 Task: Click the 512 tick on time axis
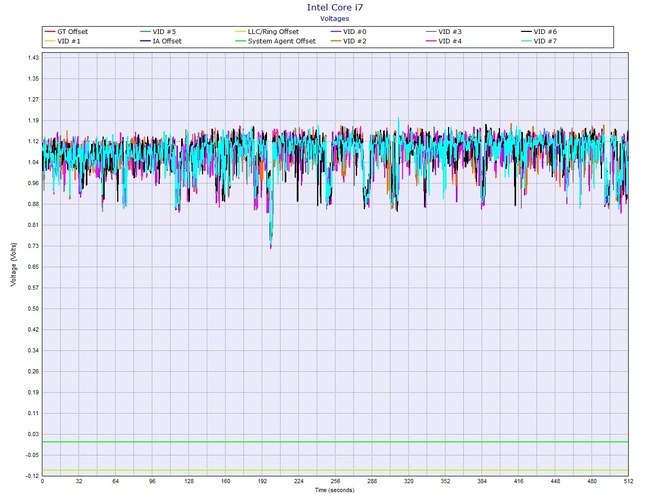(x=629, y=481)
